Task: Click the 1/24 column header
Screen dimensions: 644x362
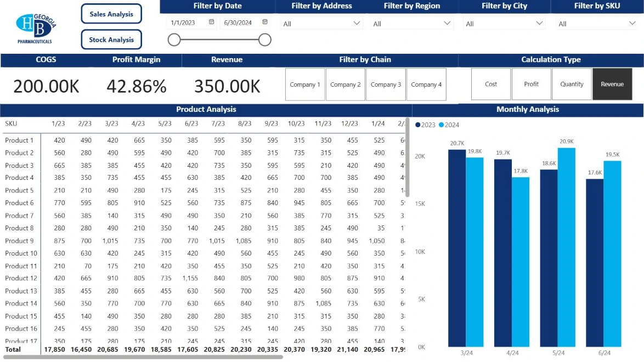Action: pyautogui.click(x=378, y=123)
